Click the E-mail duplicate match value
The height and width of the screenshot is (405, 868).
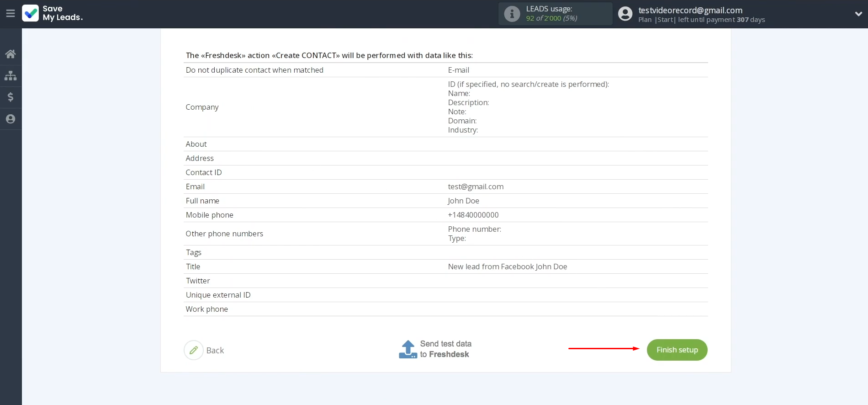click(459, 70)
